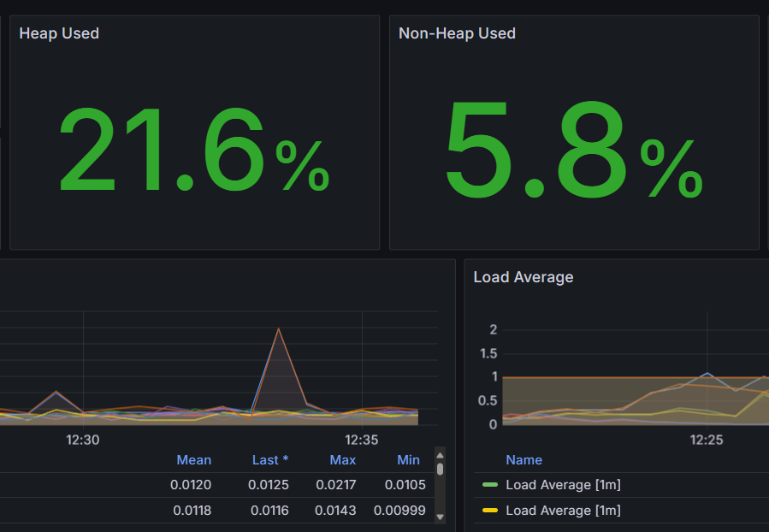Click the legend table scrollbar thumb
The image size is (769, 532).
click(440, 469)
